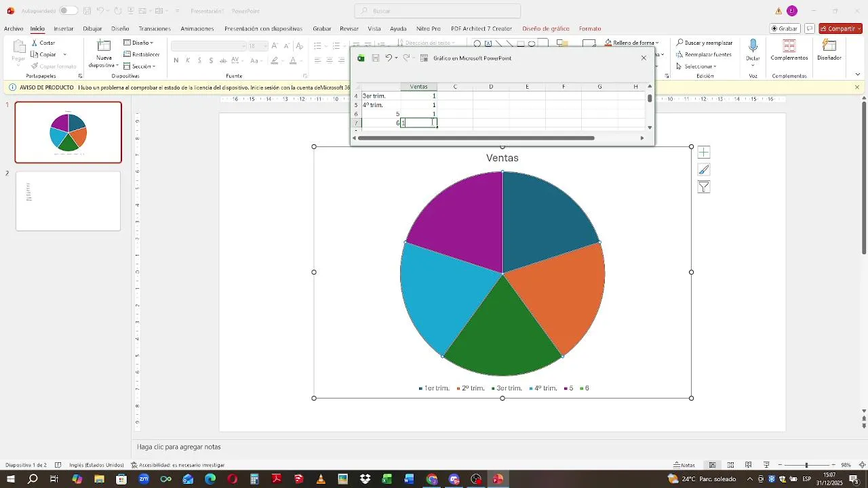Click the Buscar search box
The height and width of the screenshot is (488, 868).
(x=437, y=11)
